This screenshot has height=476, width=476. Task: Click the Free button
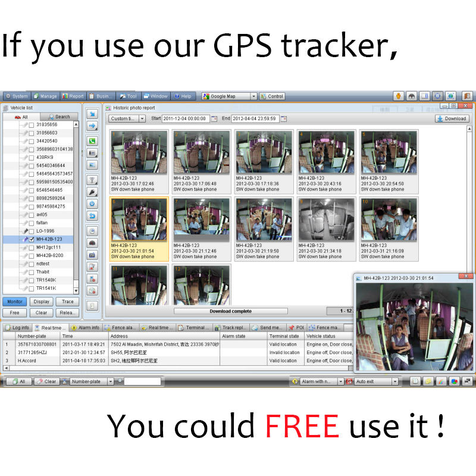14,313
